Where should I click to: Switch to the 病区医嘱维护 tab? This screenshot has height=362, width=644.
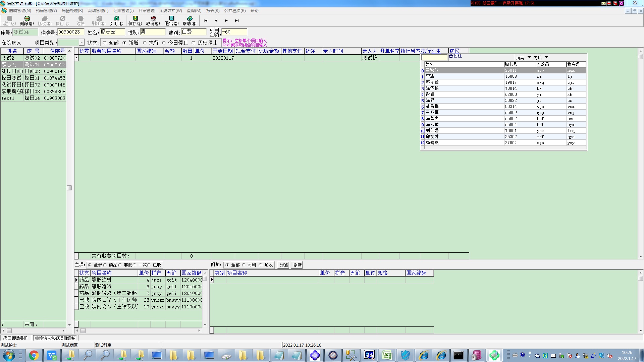[15, 338]
